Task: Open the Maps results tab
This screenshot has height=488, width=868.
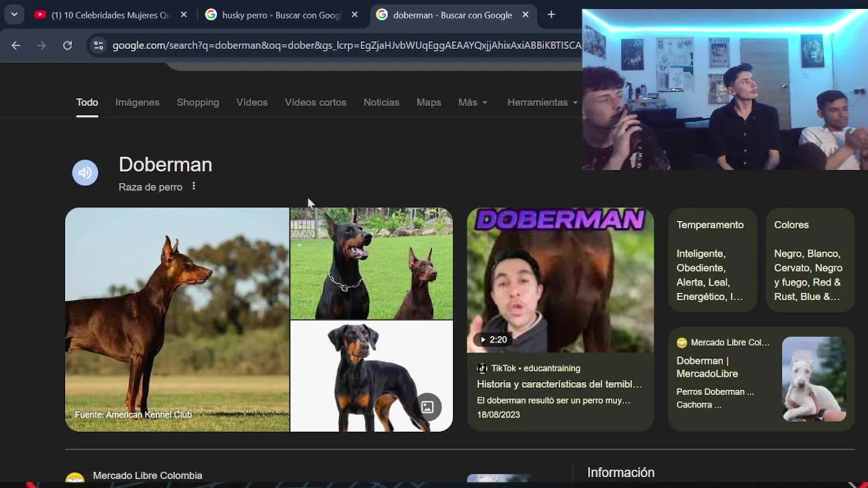Action: pyautogui.click(x=429, y=102)
